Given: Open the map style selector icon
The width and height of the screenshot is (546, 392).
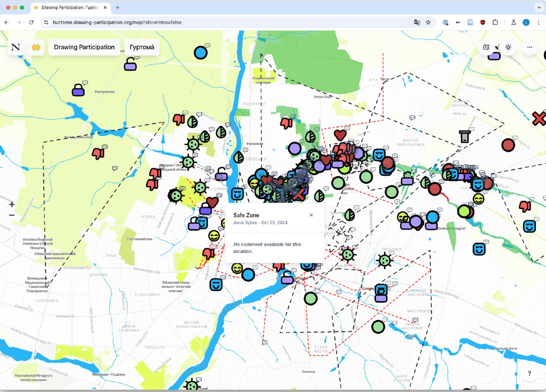Looking at the screenshot, I should pos(486,47).
